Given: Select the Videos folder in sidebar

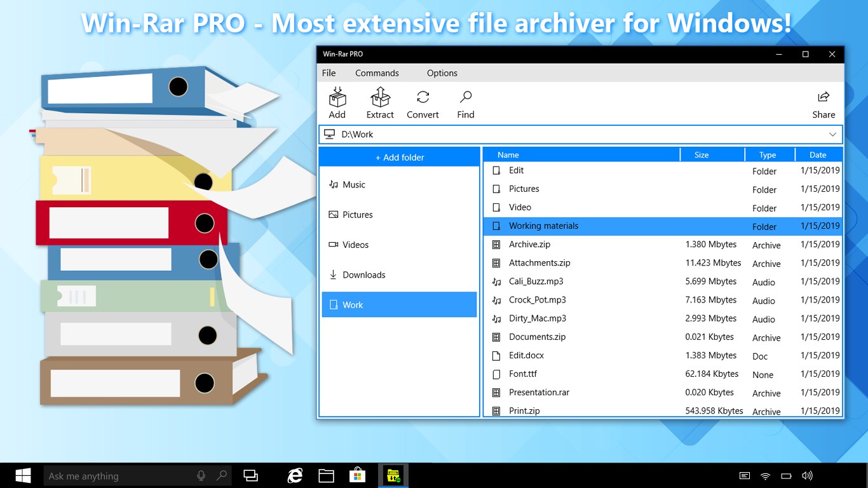Looking at the screenshot, I should (x=399, y=245).
